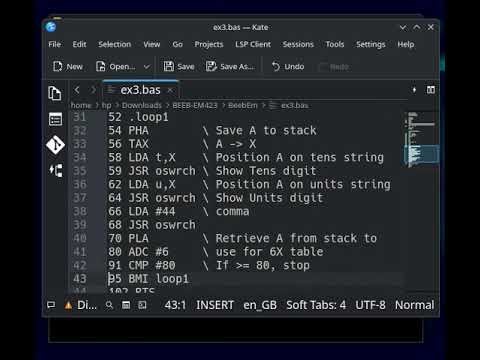480x360 pixels.
Task: Click the '54 PHA' code line
Action: pyautogui.click(x=128, y=131)
